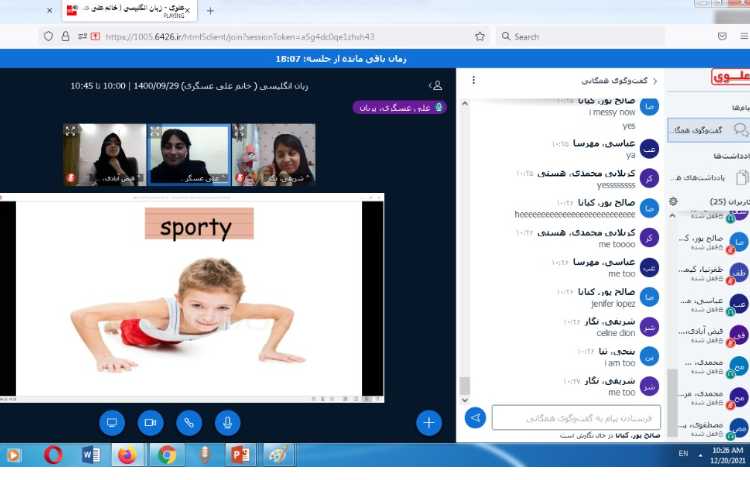Open a new browser tab
Viewport: 750px width, 480px height.
pyautogui.click(x=210, y=11)
